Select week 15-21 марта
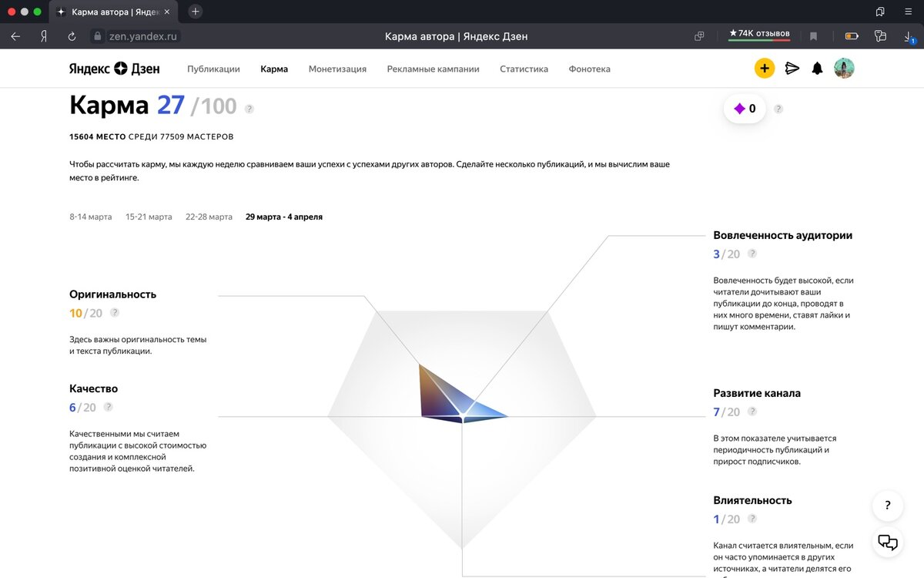The width and height of the screenshot is (924, 578). pyautogui.click(x=149, y=217)
